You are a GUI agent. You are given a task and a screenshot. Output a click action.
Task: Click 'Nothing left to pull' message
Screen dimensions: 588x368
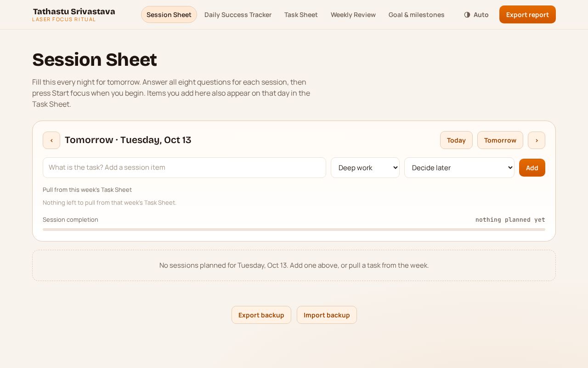pyautogui.click(x=109, y=202)
